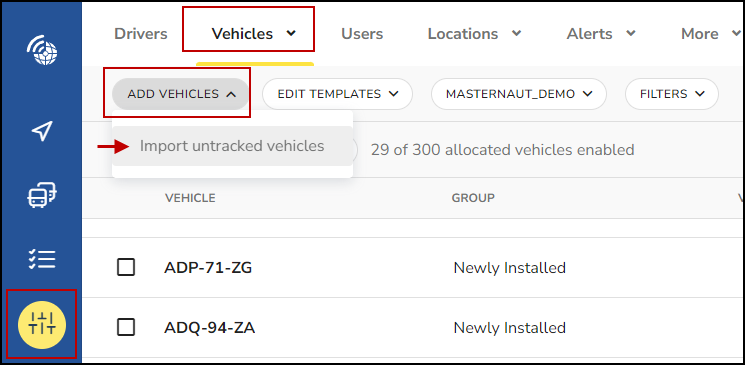The image size is (745, 365).
Task: Sort by the VEHICLE column header
Action: 190,198
